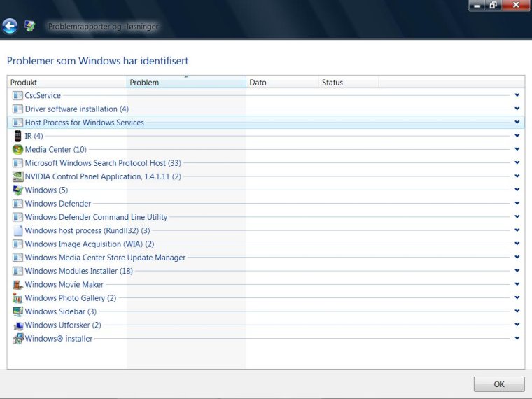532x399 pixels.
Task: Click the Driver software installation icon
Action: pyautogui.click(x=17, y=109)
